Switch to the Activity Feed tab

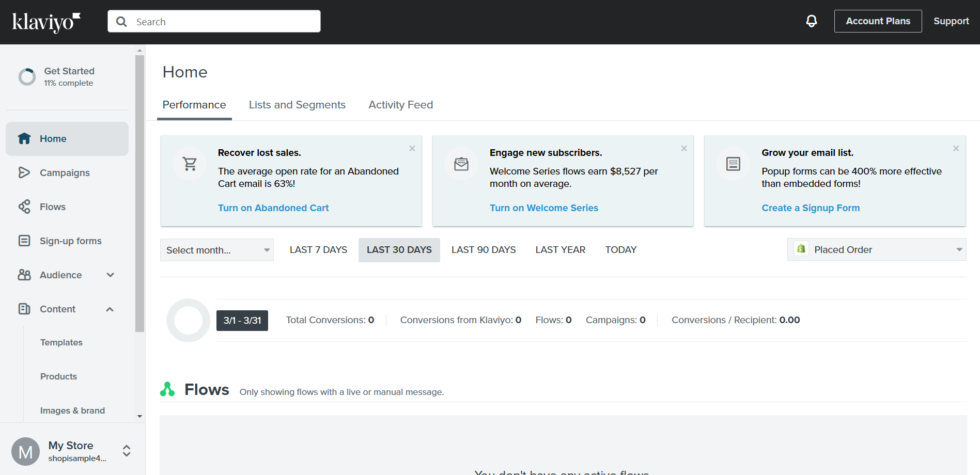pos(401,105)
